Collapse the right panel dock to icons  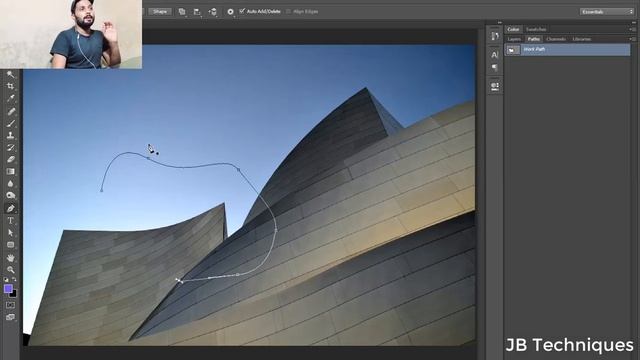(633, 22)
